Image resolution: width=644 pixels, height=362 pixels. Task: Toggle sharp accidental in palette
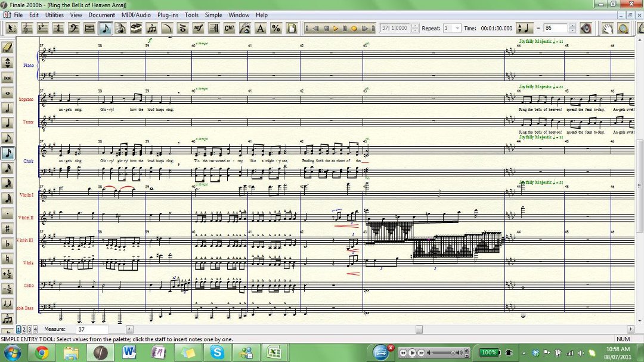(x=7, y=228)
